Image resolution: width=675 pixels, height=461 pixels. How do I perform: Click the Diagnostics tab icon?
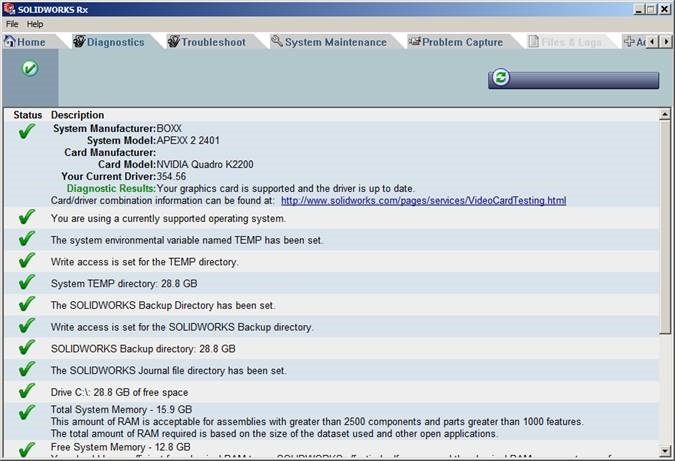(79, 41)
